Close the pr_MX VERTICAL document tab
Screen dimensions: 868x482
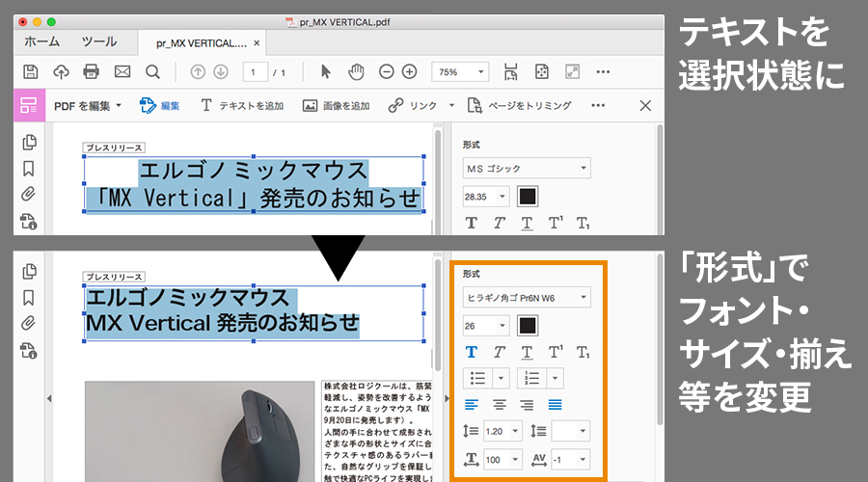[x=257, y=43]
